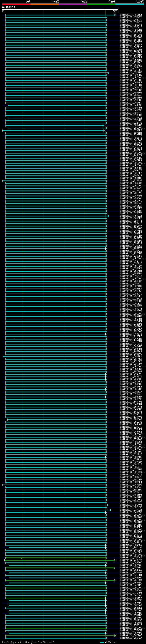Viewport: 146px width, 644px height.
Task: Click the red 20% identity legend swatch
Action: (16, 4)
